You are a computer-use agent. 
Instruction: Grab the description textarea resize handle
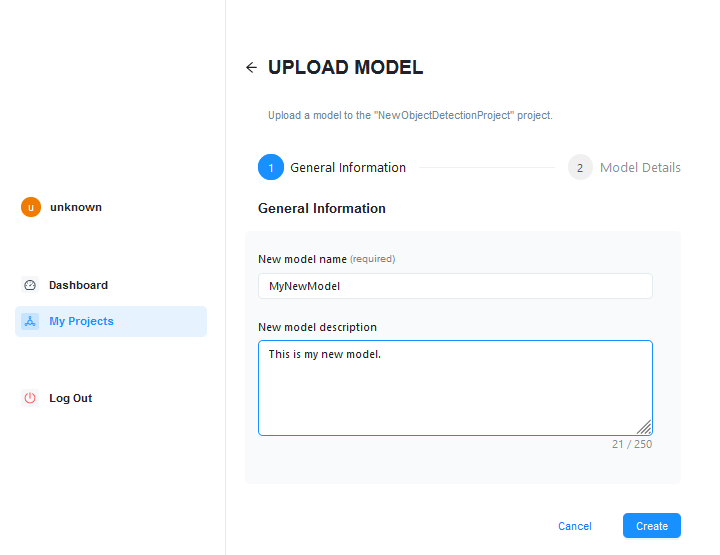click(644, 427)
